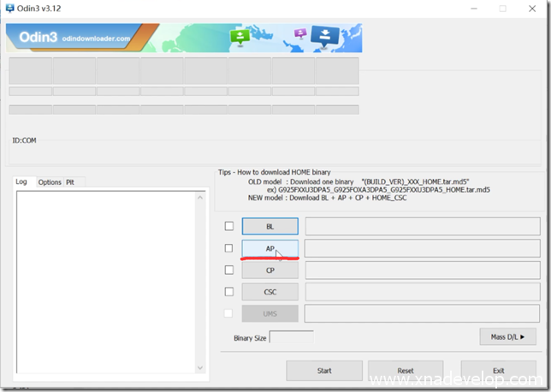Maximize the Odin3 window
Screen dimensions: 551x392
[501, 9]
